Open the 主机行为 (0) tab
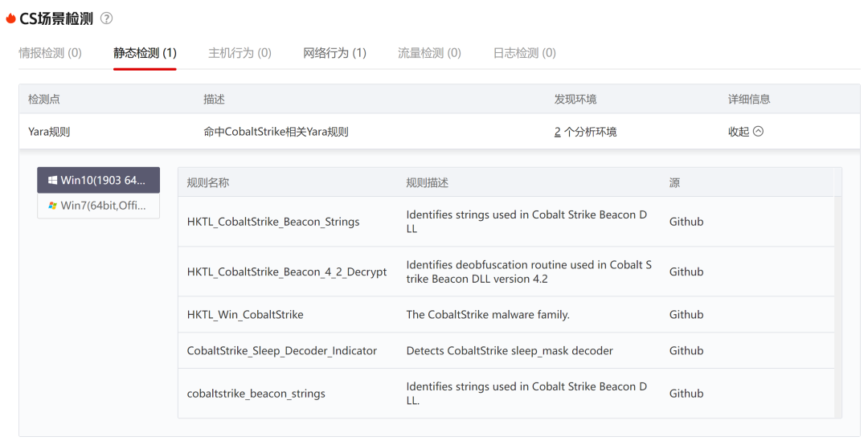The height and width of the screenshot is (445, 868). pyautogui.click(x=240, y=52)
